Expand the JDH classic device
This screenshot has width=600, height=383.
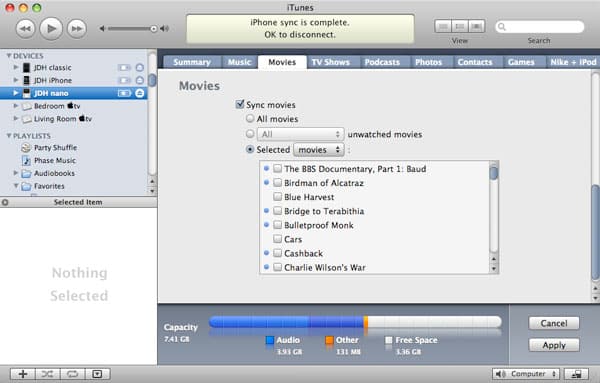pos(16,67)
